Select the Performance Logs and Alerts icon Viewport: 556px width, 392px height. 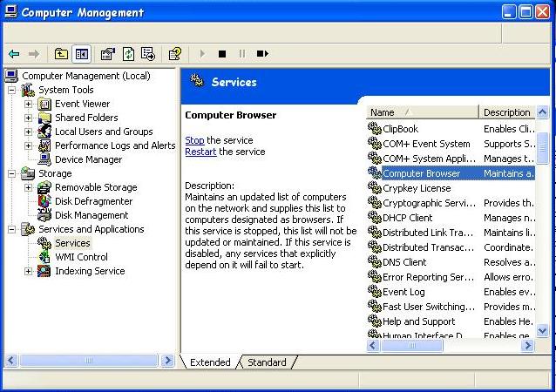click(44, 145)
